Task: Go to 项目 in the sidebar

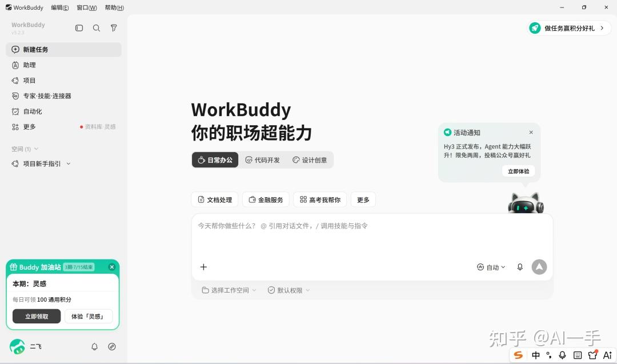Action: [x=63, y=80]
